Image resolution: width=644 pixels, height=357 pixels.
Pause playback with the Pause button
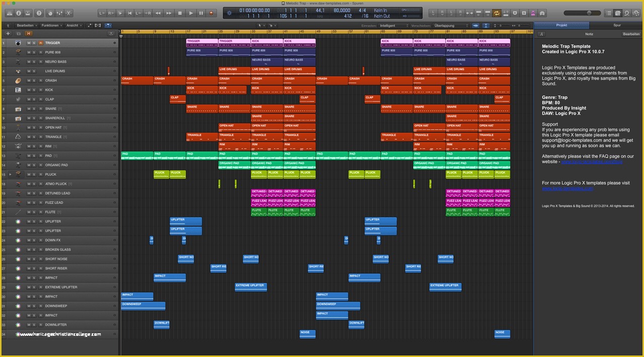point(201,13)
